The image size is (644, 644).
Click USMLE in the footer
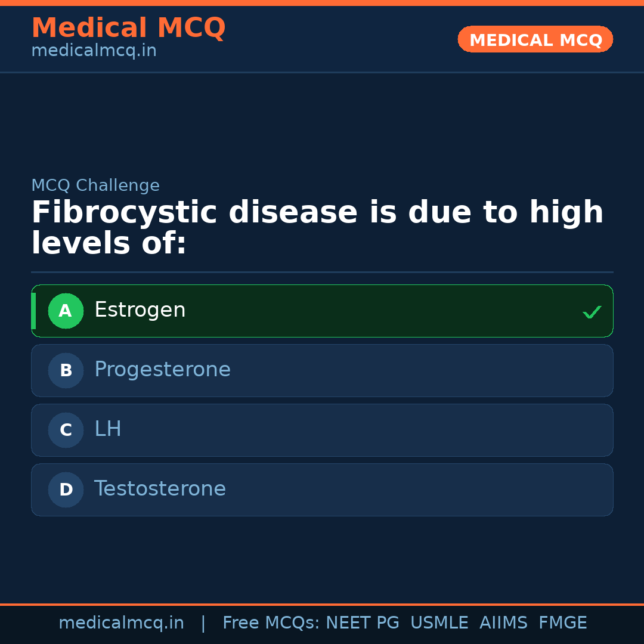439,623
